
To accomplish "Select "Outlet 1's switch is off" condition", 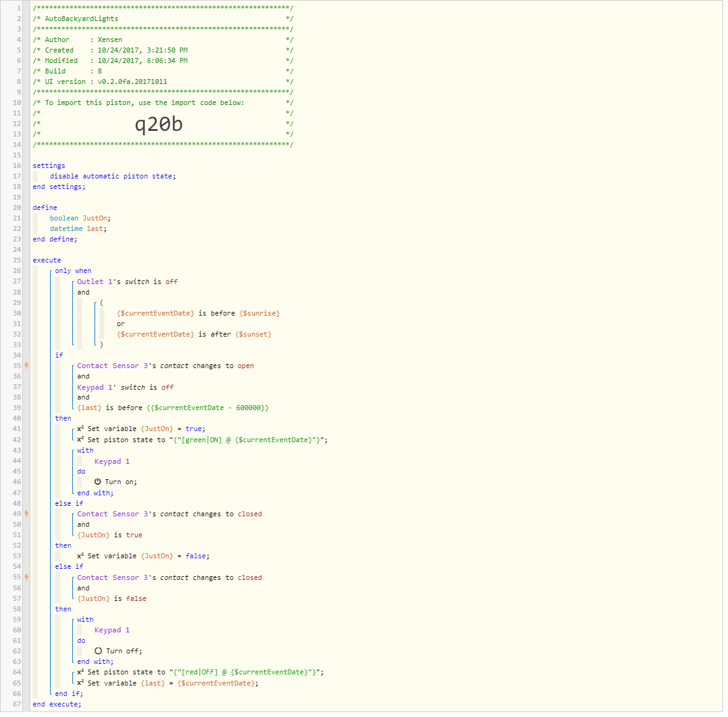I will 127,282.
